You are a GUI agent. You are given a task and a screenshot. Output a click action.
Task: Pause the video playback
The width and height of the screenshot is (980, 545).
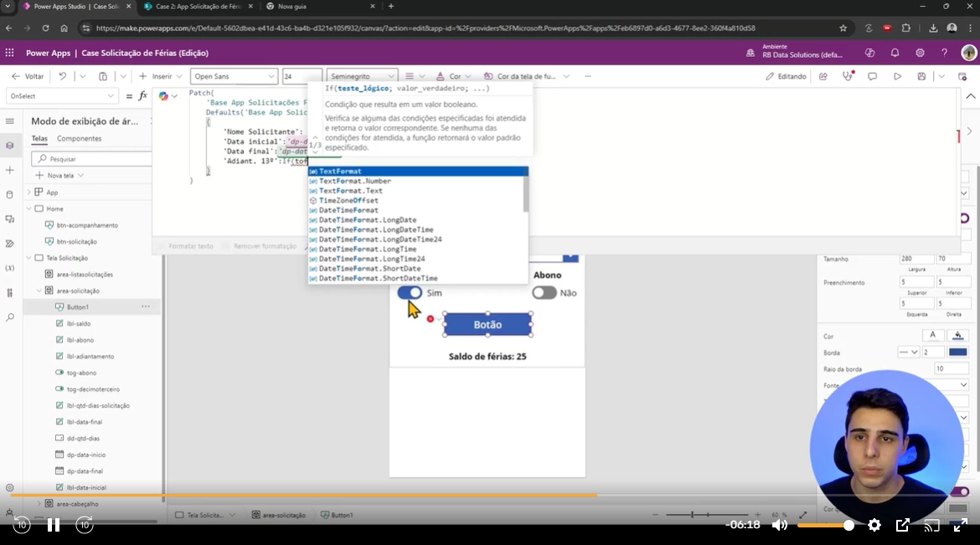53,525
